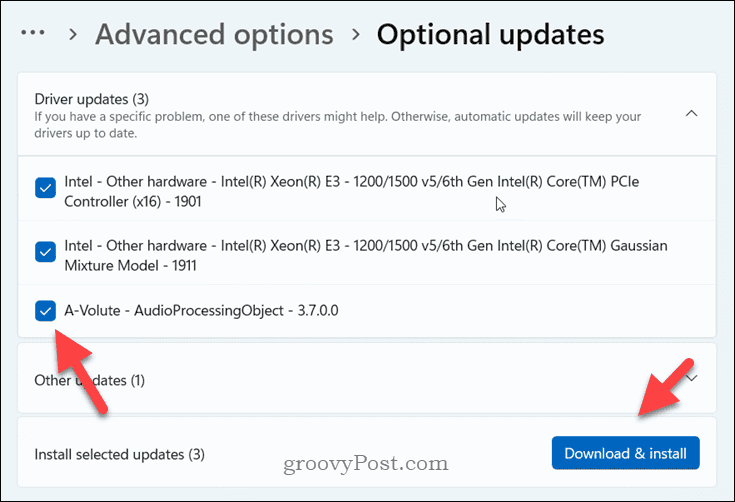Go back to Advanced options
The width and height of the screenshot is (735, 502).
coord(214,34)
